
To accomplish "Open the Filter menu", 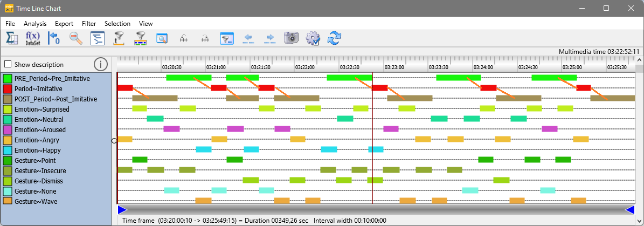I will [89, 24].
